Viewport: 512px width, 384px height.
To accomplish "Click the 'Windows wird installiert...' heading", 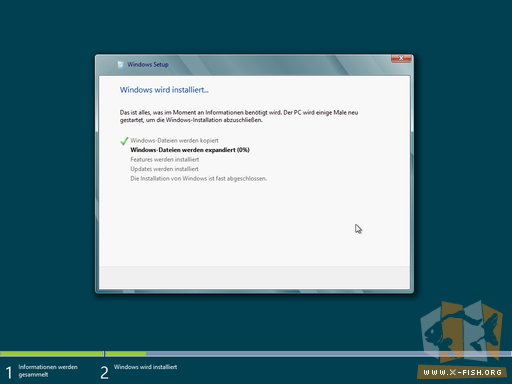I will point(164,90).
